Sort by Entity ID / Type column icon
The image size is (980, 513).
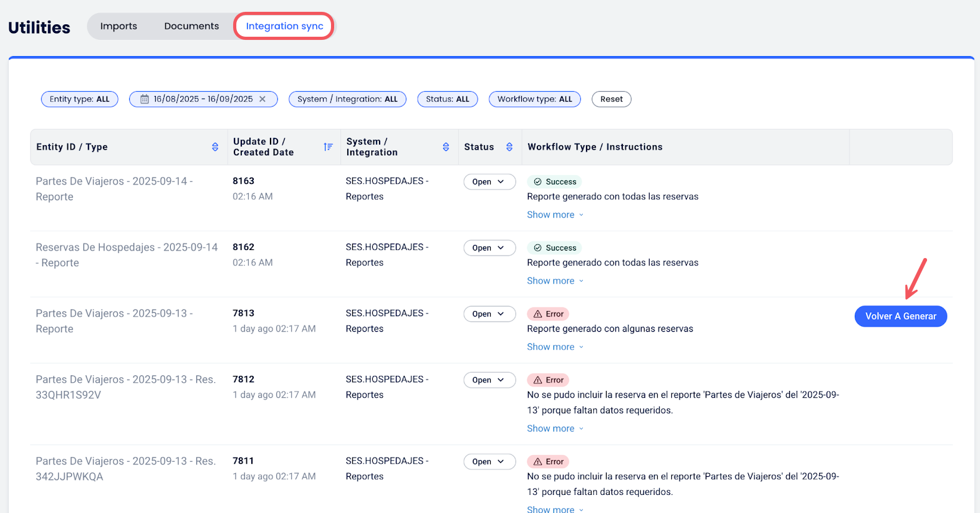pyautogui.click(x=215, y=147)
